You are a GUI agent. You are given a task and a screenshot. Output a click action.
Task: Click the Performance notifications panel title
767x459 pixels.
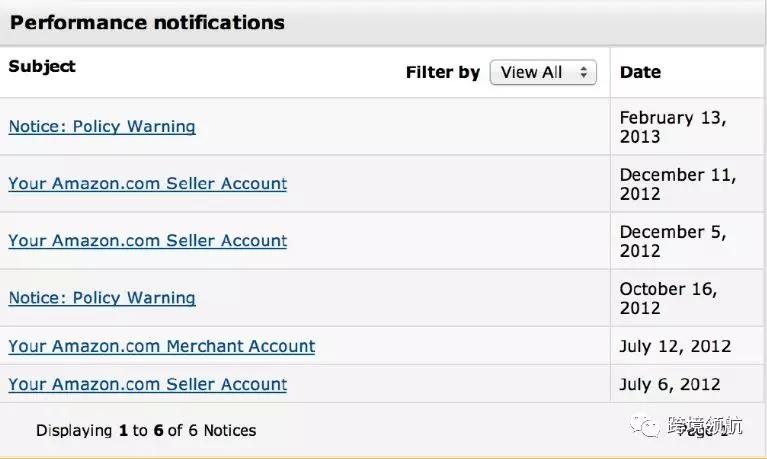[x=147, y=22]
